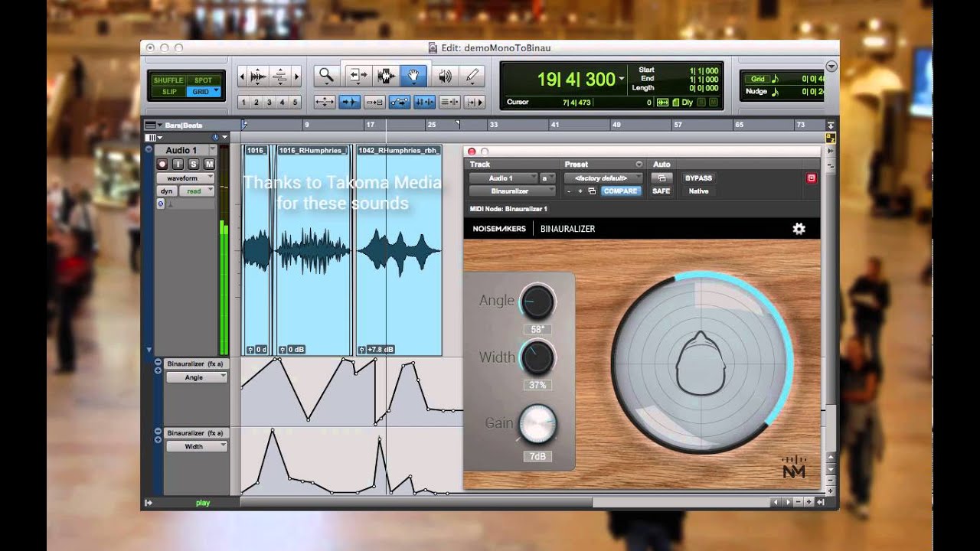
Task: Open the preset folder copy icon
Action: [x=592, y=191]
